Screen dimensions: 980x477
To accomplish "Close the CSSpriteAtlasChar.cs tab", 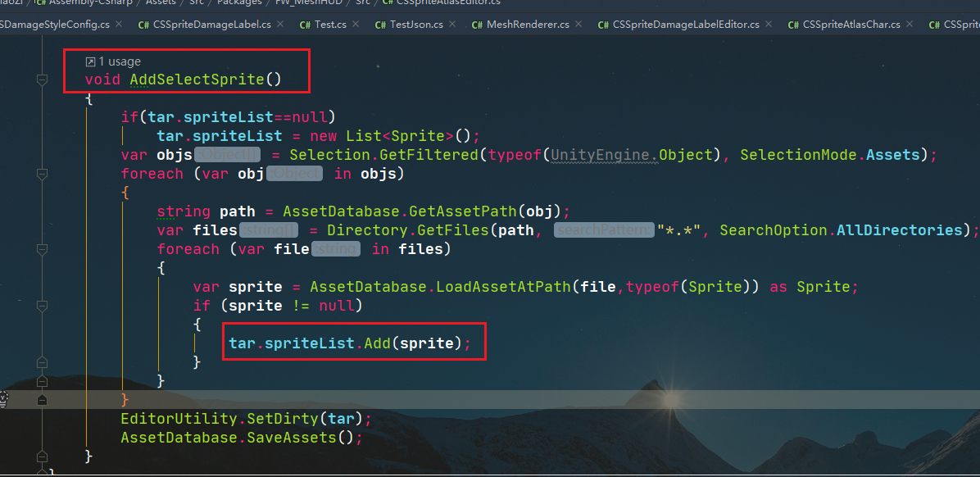I will pos(910,25).
